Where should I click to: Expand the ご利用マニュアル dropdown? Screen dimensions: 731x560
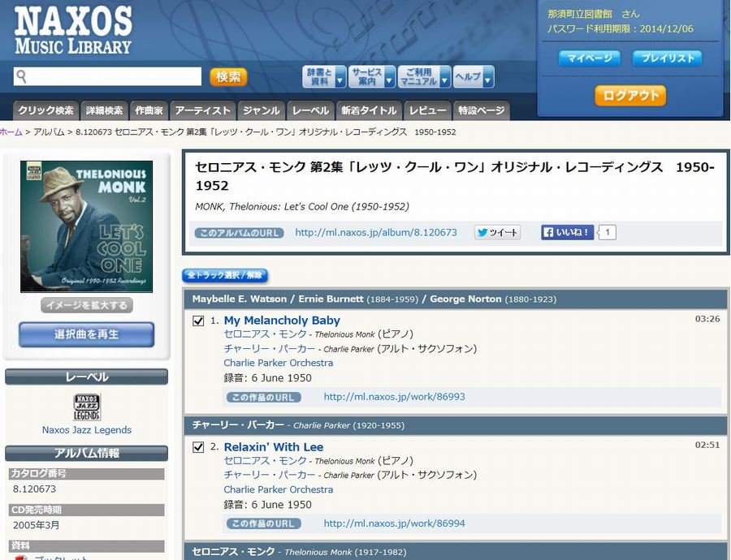pos(424,77)
